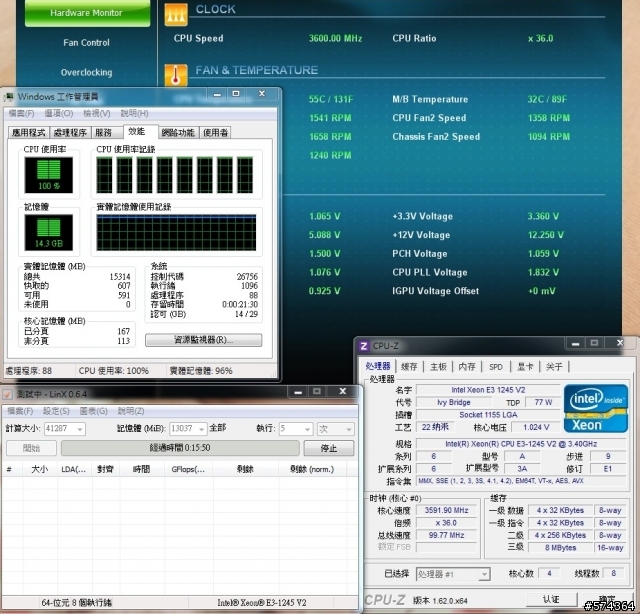Image resolution: width=640 pixels, height=614 pixels.
Task: Click the 认证 button in CPU-Z
Action: [551, 599]
